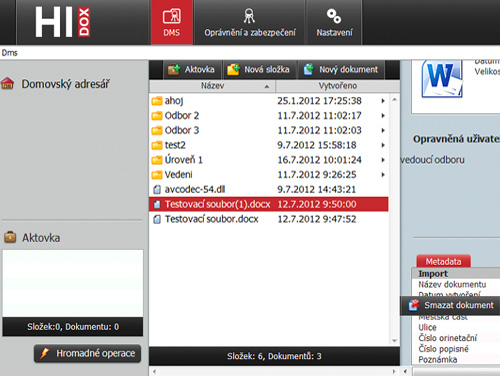Click the Aktovka toolbar button
The image size is (500, 376).
click(x=192, y=69)
